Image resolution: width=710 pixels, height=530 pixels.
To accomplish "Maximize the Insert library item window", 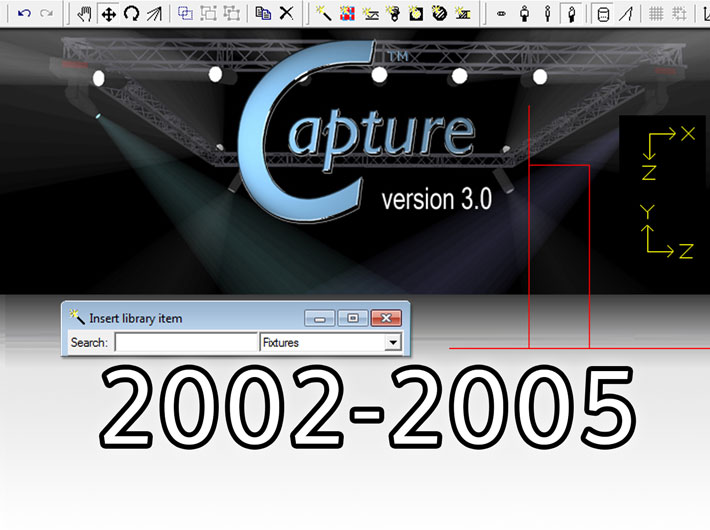I will 353,318.
